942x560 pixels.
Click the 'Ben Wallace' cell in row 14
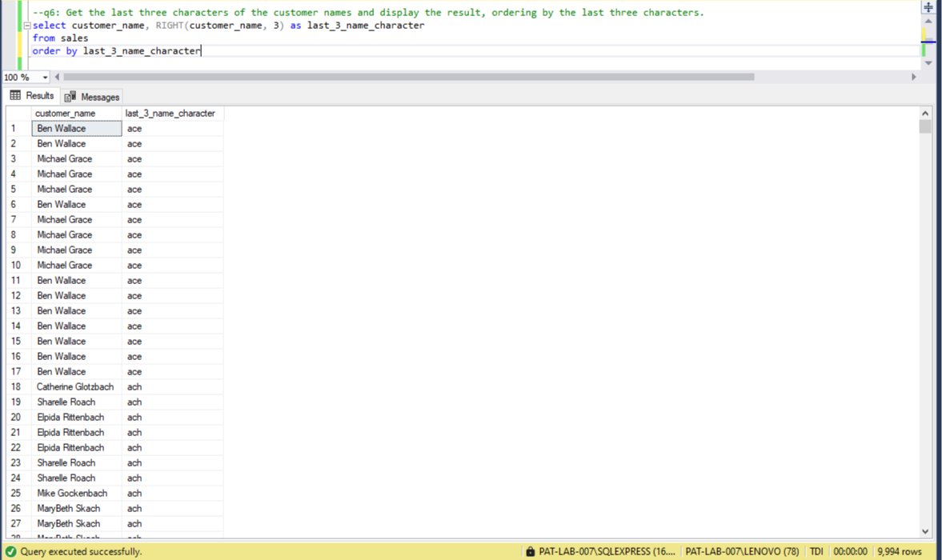pyautogui.click(x=76, y=326)
